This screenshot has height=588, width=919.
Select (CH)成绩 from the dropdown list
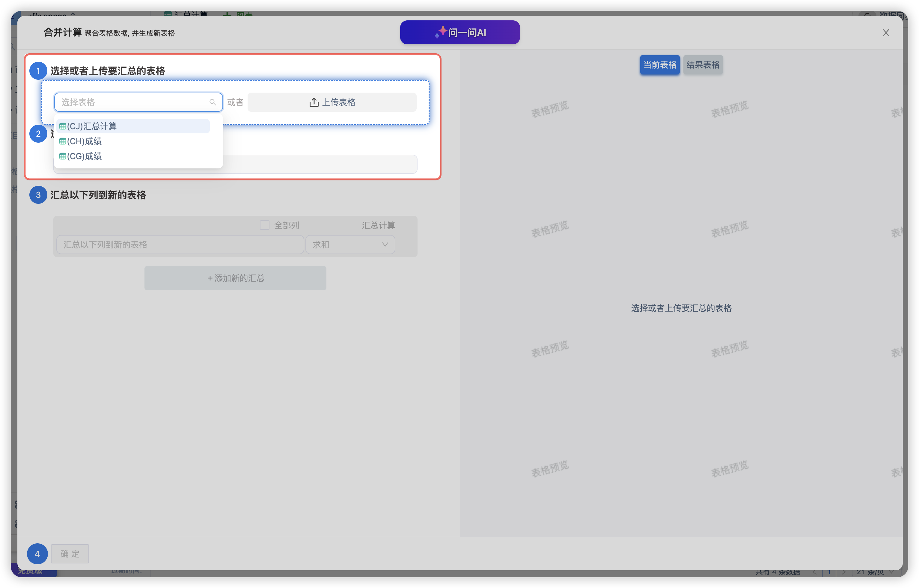click(133, 141)
